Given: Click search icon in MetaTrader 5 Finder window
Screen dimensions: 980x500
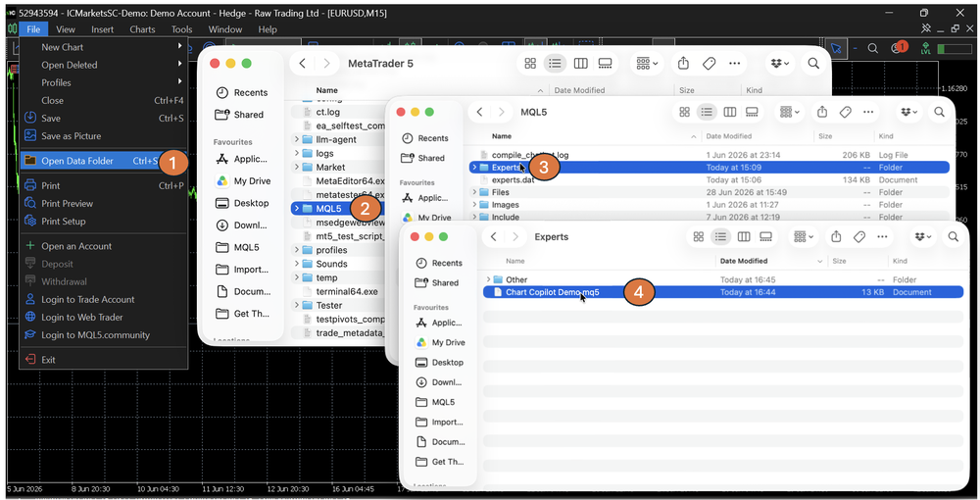Looking at the screenshot, I should pyautogui.click(x=813, y=63).
